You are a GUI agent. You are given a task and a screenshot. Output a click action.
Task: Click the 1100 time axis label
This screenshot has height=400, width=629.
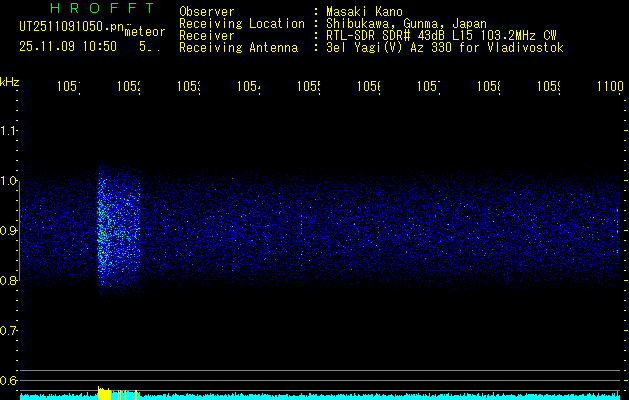pos(610,86)
